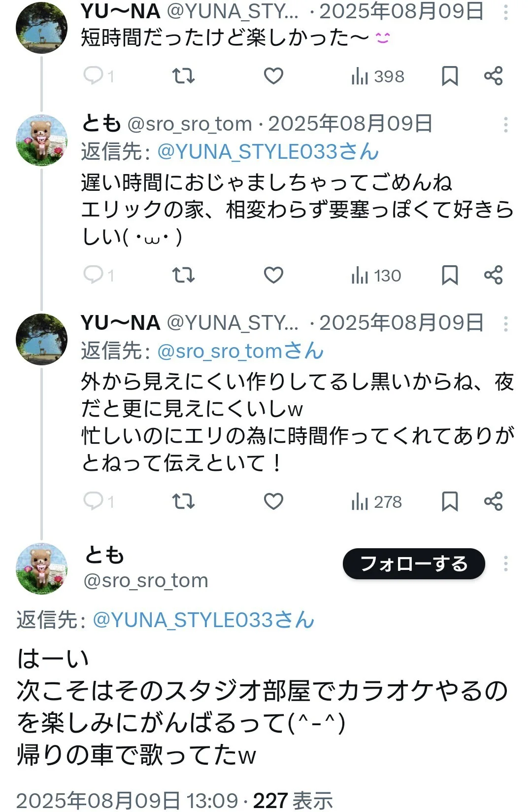This screenshot has width=532, height=812.
Task: Like the tweet with 130 views
Action: point(273,275)
